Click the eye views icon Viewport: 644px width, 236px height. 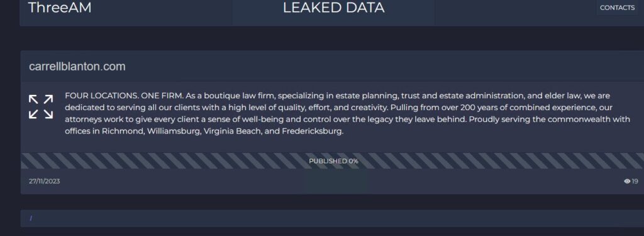click(x=627, y=181)
